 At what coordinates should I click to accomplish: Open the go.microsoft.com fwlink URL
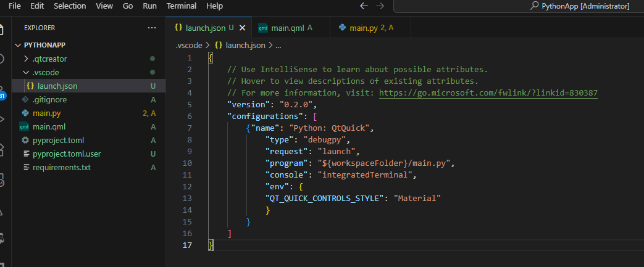[488, 93]
